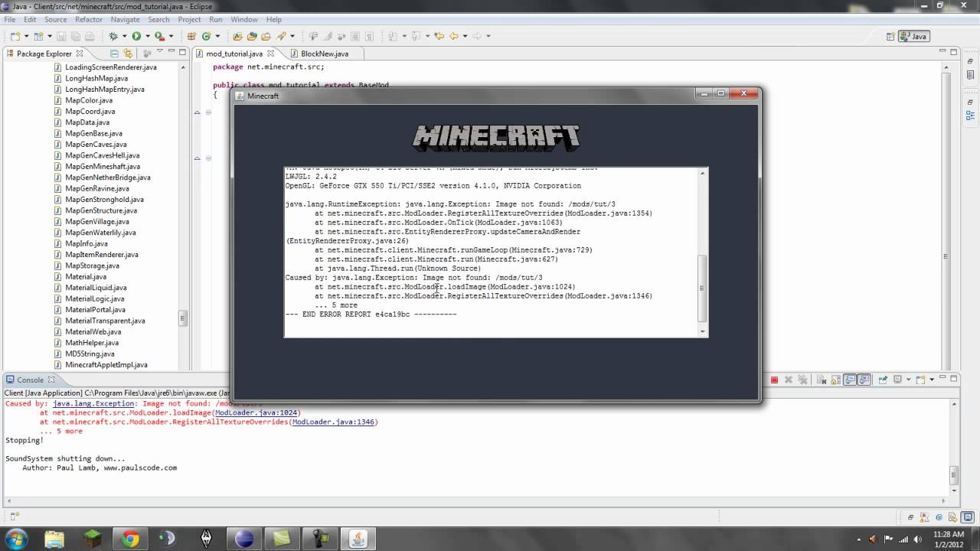Open the Window menu

(x=244, y=19)
